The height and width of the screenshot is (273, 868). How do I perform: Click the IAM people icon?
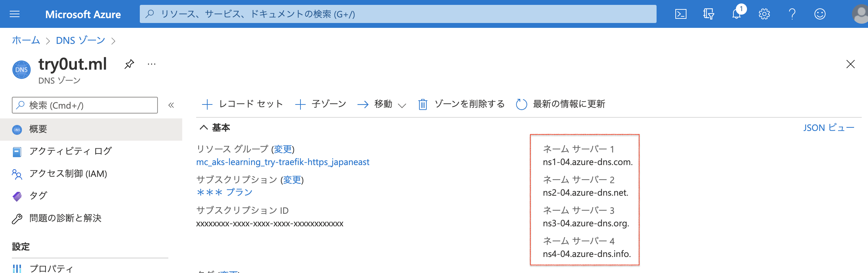pos(17,174)
